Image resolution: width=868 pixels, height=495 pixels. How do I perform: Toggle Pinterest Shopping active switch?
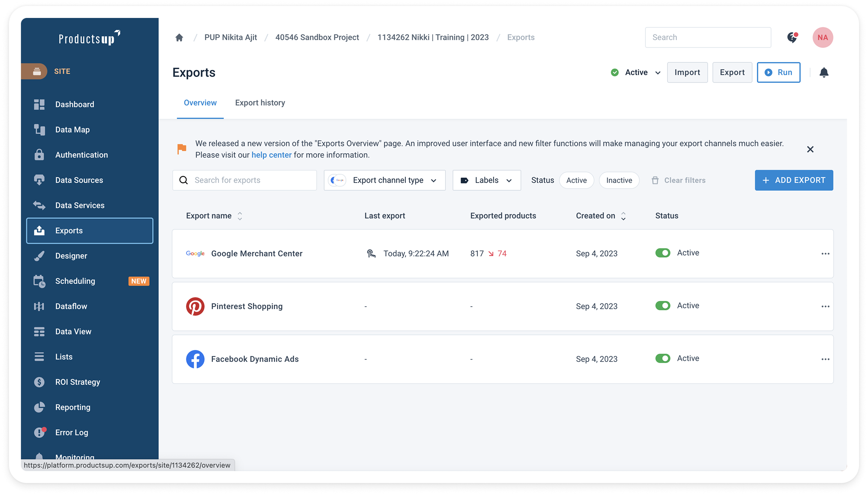pyautogui.click(x=663, y=306)
